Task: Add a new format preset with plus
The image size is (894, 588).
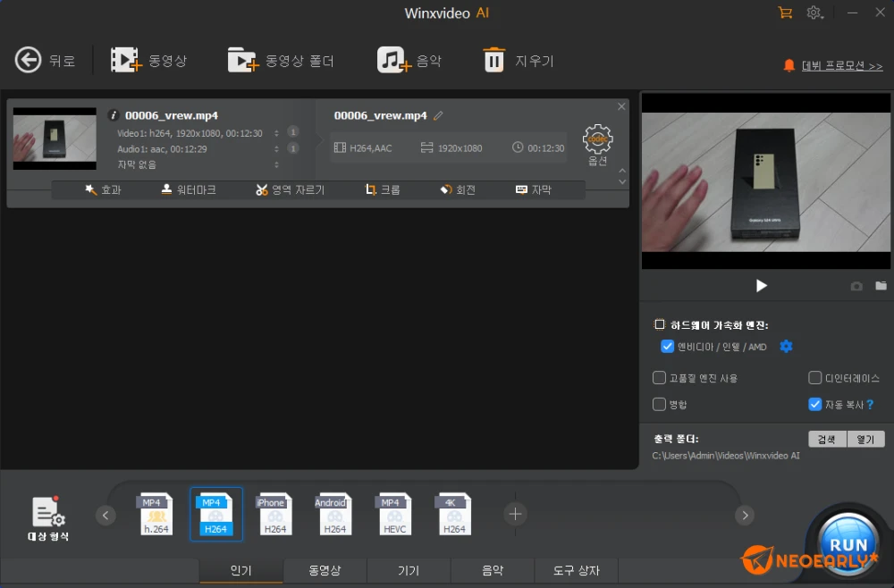Action: pyautogui.click(x=515, y=514)
